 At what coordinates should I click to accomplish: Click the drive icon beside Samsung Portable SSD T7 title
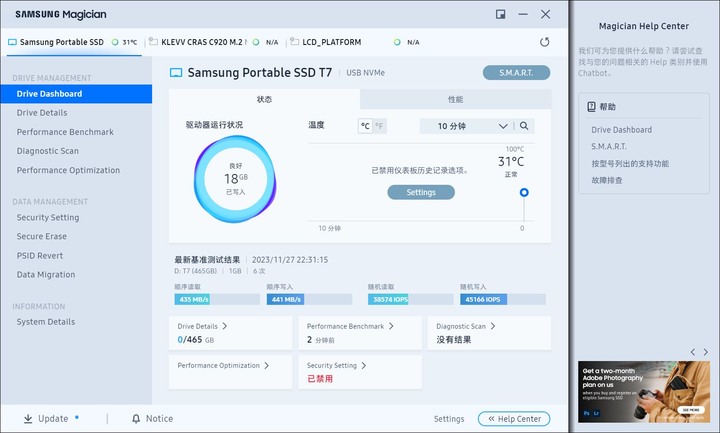pos(176,73)
